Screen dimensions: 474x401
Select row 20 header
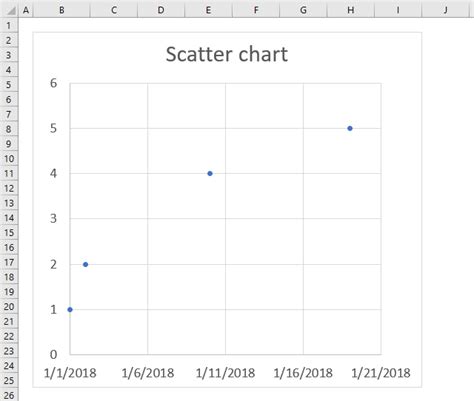click(9, 306)
